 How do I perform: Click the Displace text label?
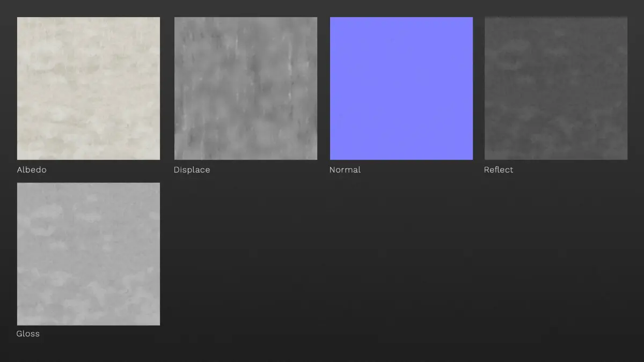(x=192, y=170)
